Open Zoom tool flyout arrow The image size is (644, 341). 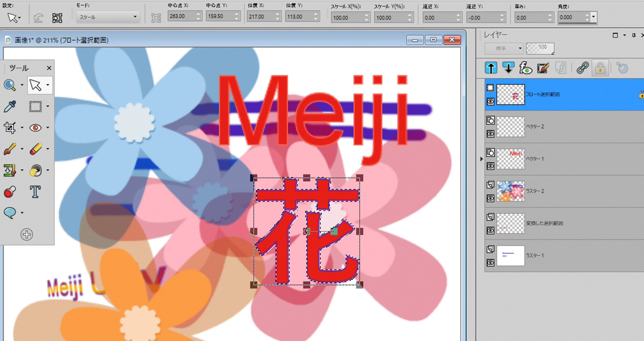pyautogui.click(x=22, y=85)
